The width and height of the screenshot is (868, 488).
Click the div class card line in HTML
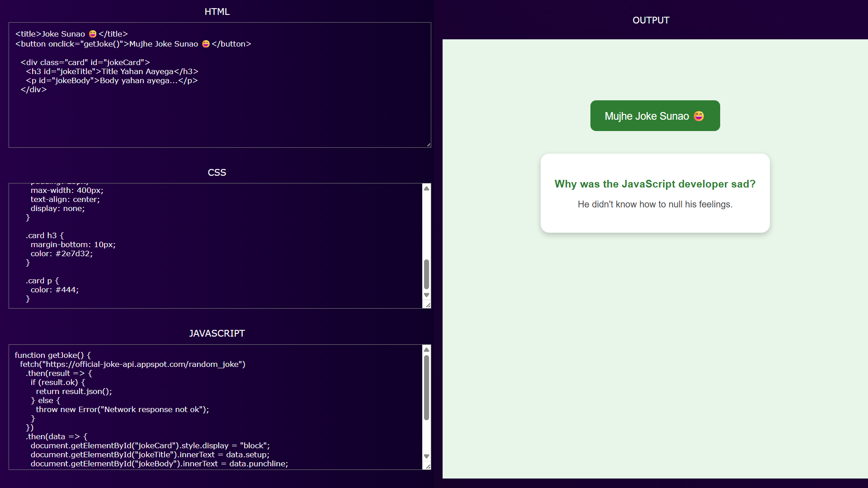tap(85, 62)
